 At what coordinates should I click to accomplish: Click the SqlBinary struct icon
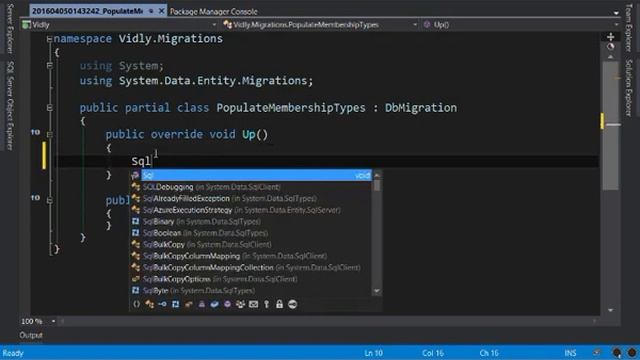point(136,221)
